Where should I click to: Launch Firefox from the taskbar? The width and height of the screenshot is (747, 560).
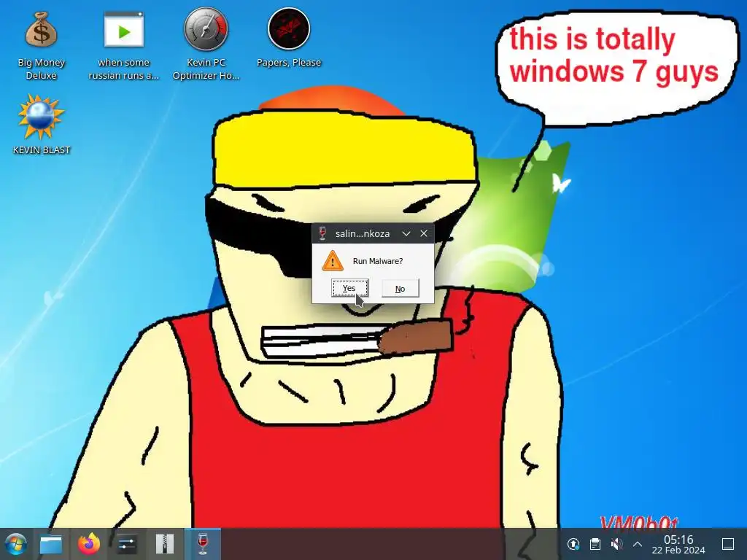88,544
